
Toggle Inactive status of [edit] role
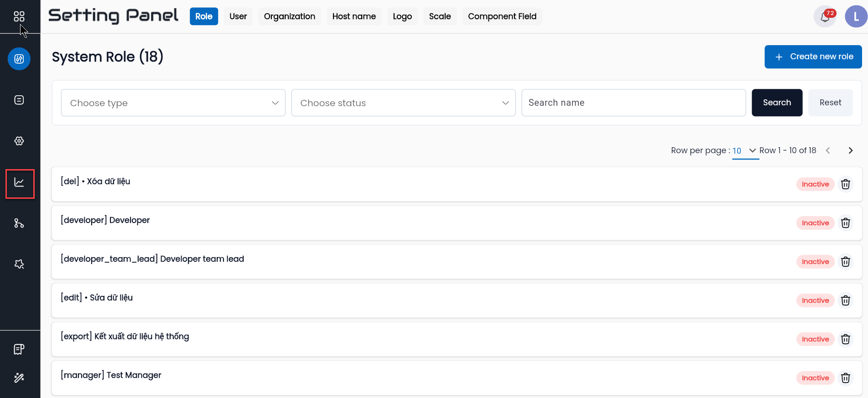point(816,300)
